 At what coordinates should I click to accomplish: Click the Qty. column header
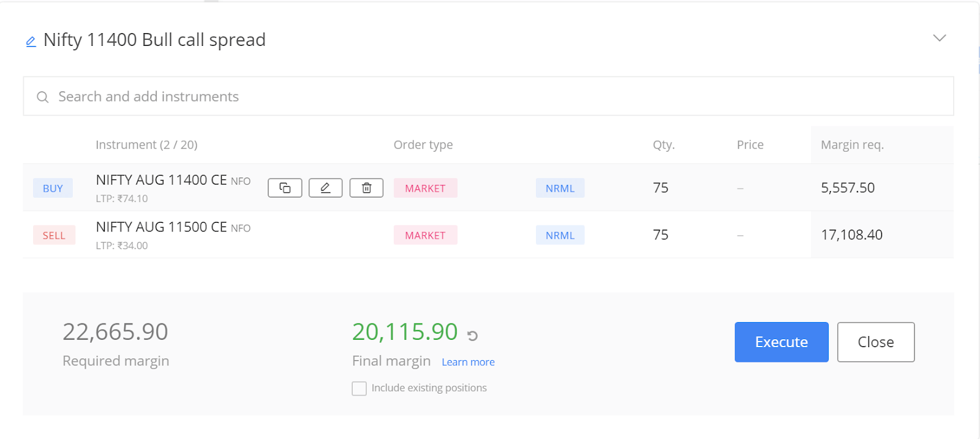point(663,145)
